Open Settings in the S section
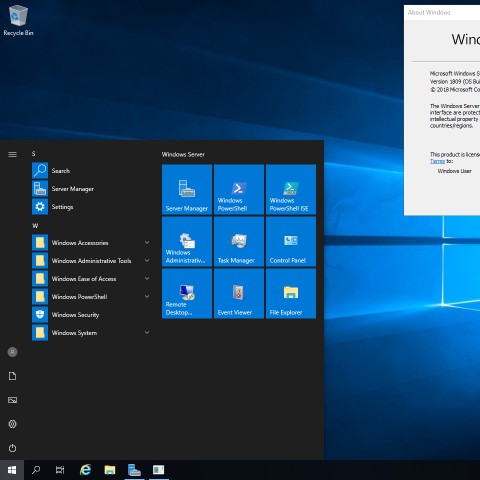The width and height of the screenshot is (480, 480). (91, 207)
